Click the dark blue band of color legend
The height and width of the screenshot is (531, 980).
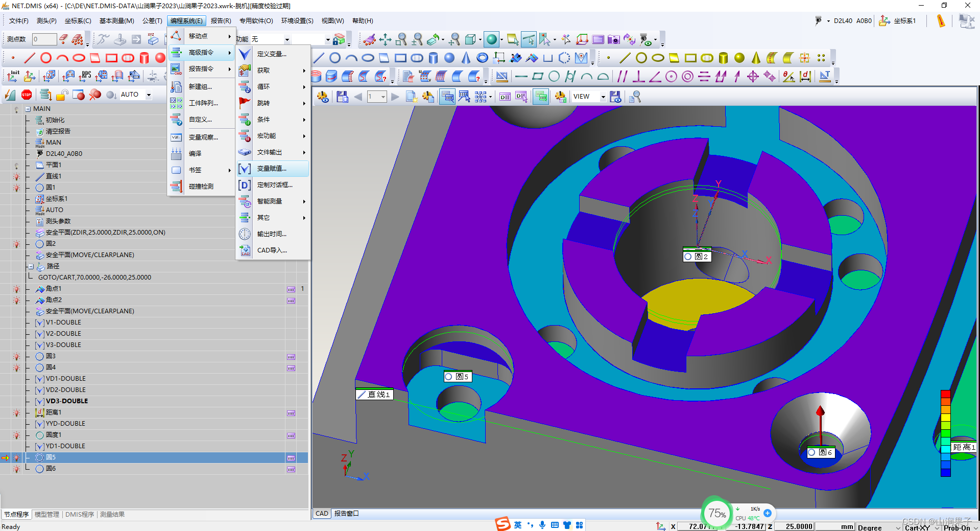coord(945,472)
